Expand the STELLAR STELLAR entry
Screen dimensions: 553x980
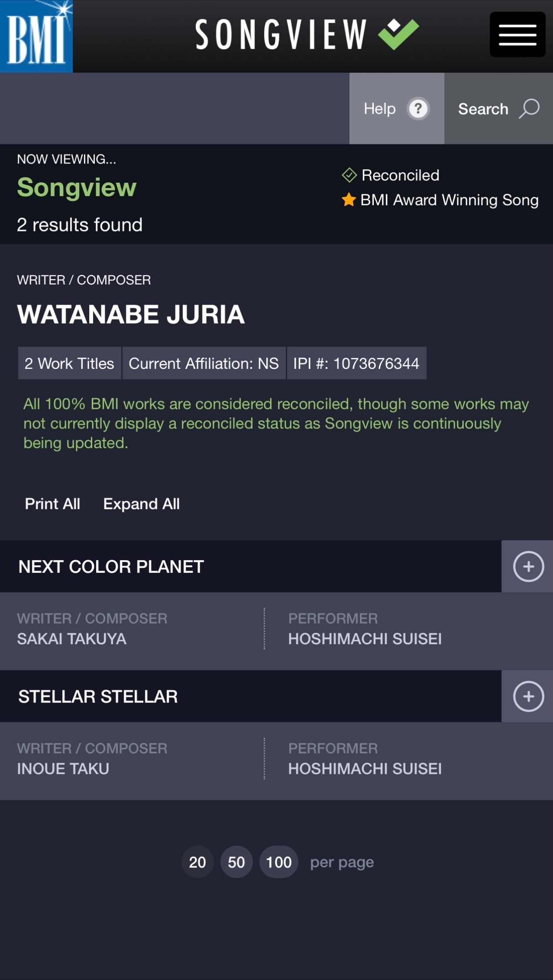[x=528, y=696]
